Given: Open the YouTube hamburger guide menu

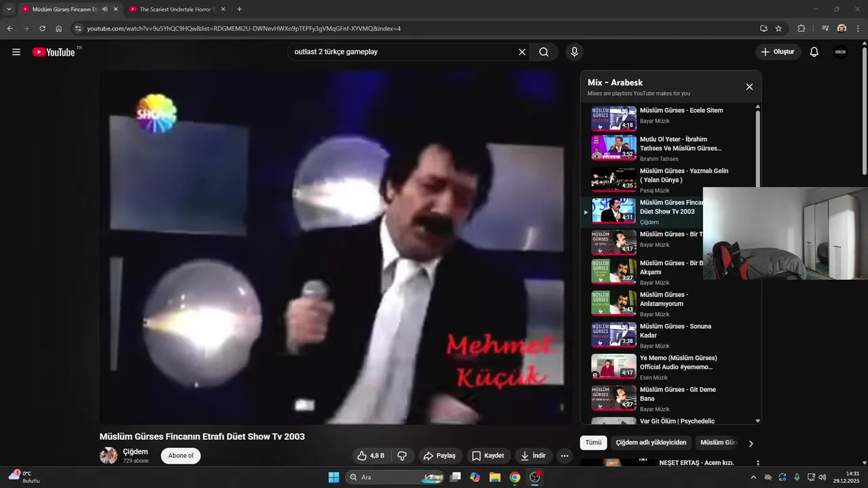Looking at the screenshot, I should click(16, 52).
